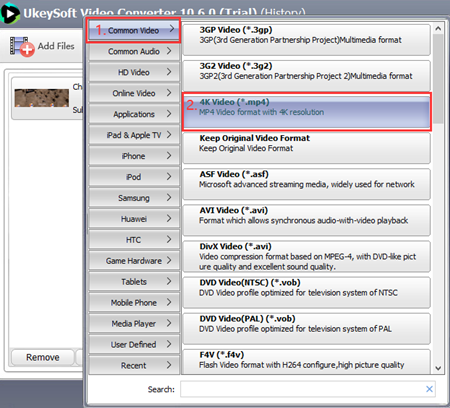Open the iPad & Apple TV category
The image size is (450, 408).
tap(134, 135)
